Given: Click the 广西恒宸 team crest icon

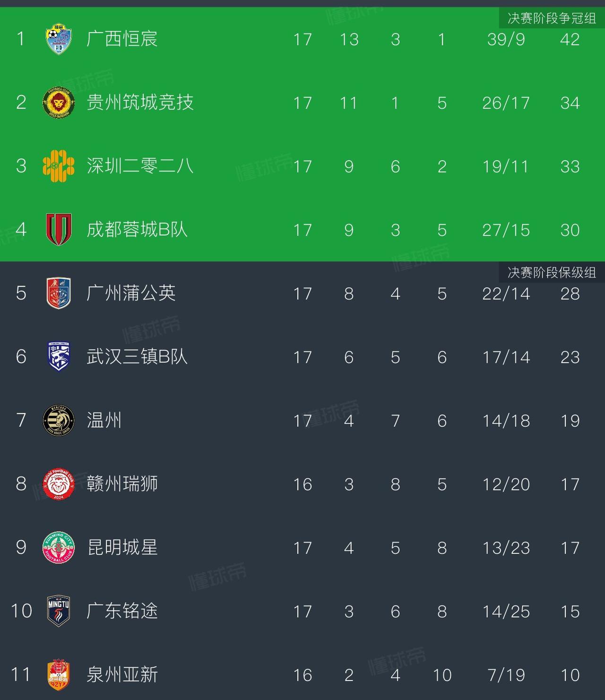Looking at the screenshot, I should (x=59, y=39).
